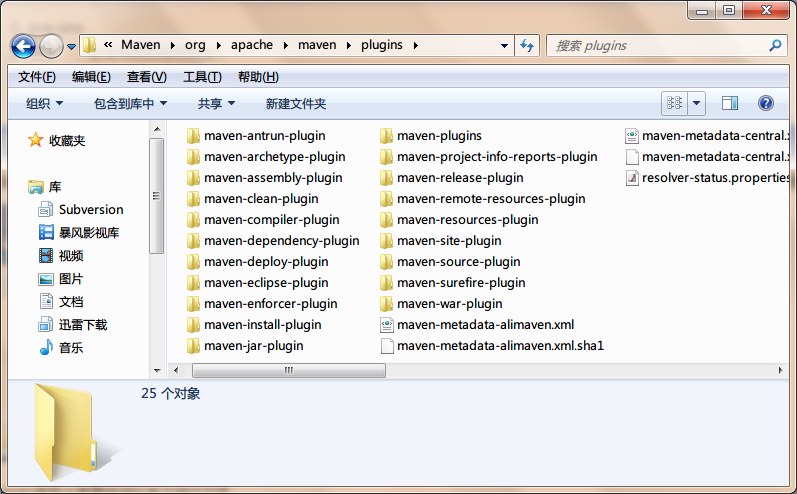Click the greyed Forward arrow button
Image resolution: width=797 pixels, height=494 pixels.
coord(51,47)
